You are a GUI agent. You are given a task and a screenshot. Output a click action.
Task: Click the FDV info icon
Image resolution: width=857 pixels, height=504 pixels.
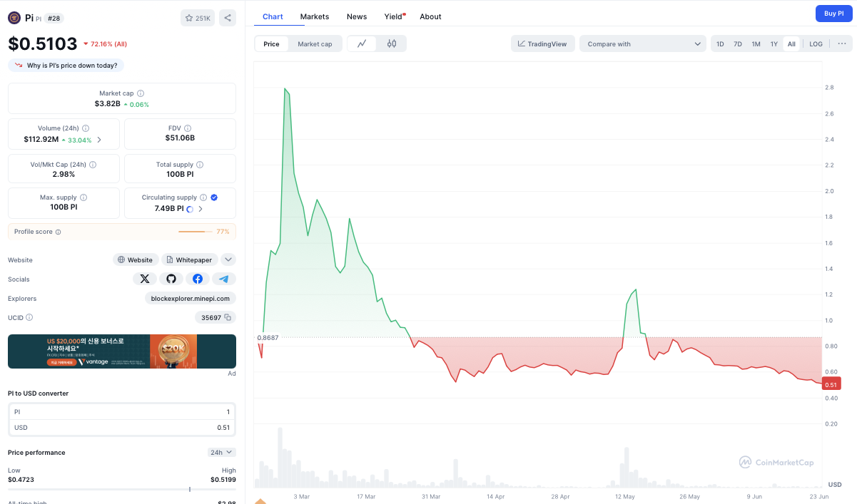pyautogui.click(x=188, y=128)
